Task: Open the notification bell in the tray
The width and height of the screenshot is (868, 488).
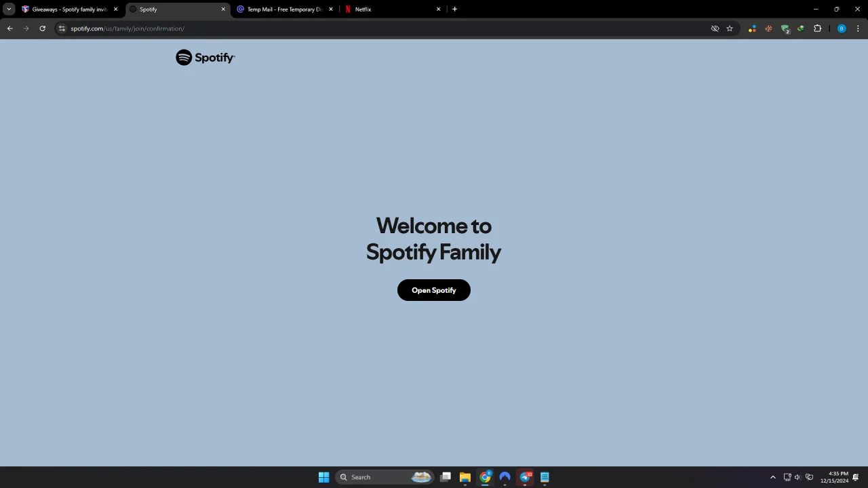Action: click(x=856, y=477)
